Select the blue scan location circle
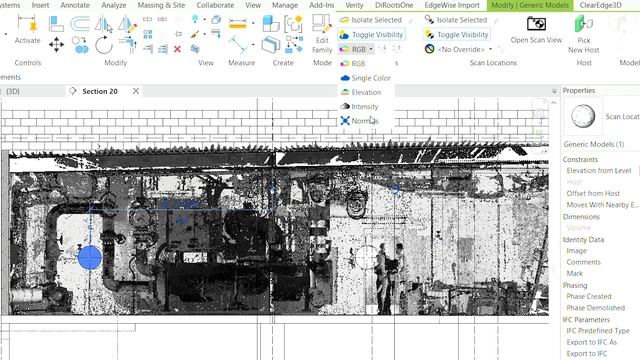 tap(90, 258)
